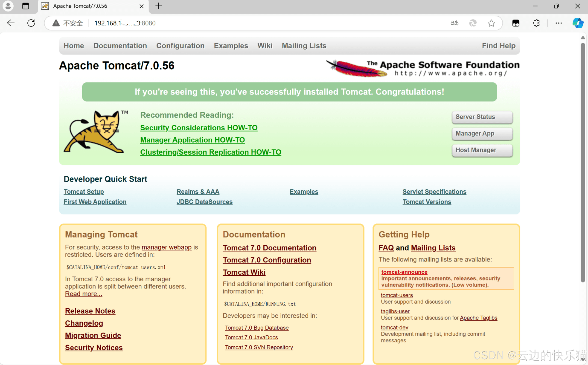Open the Tomcat Setup link

[84, 192]
